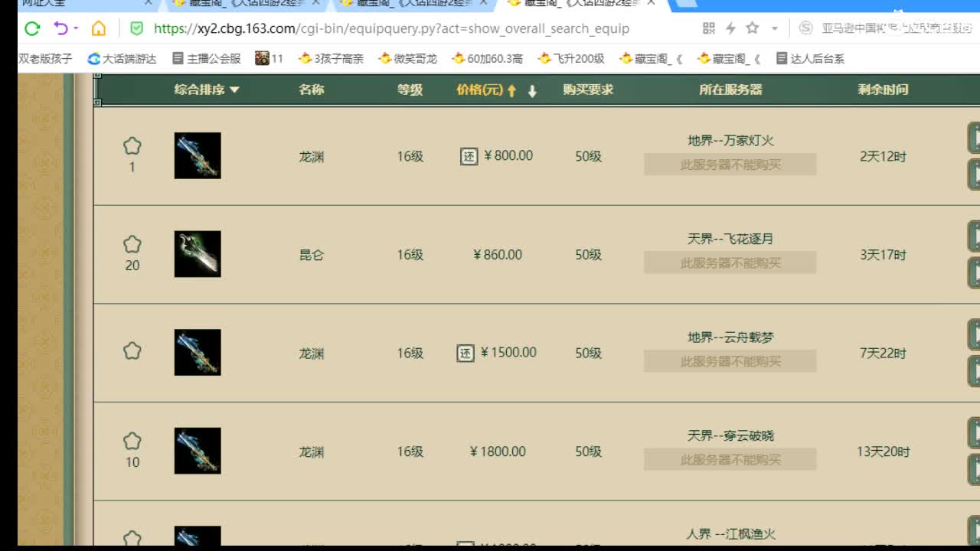Screen dimensions: 980x551
Task: Click the ¥800.00 price
Action: pos(508,155)
